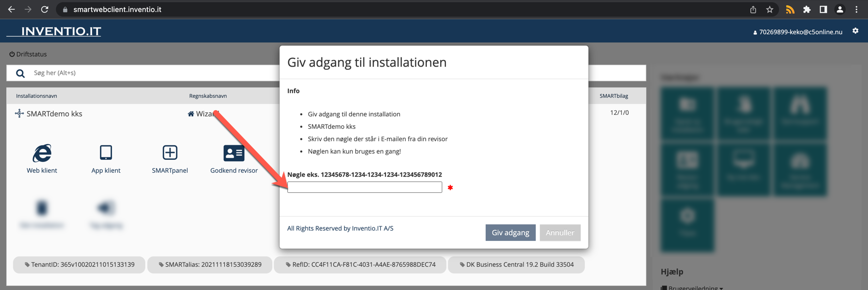Open the browser three-dot menu
Screen dimensions: 868x290
(x=857, y=9)
